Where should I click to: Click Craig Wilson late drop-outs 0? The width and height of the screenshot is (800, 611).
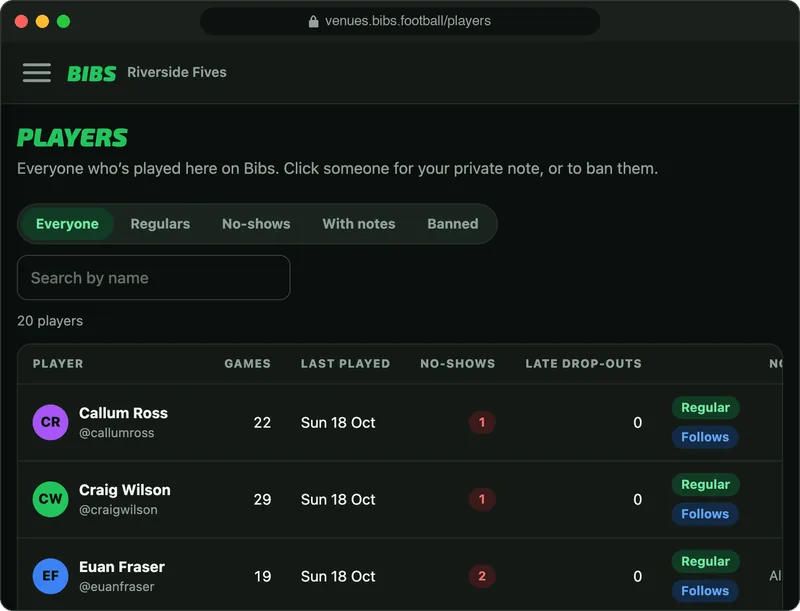(637, 500)
